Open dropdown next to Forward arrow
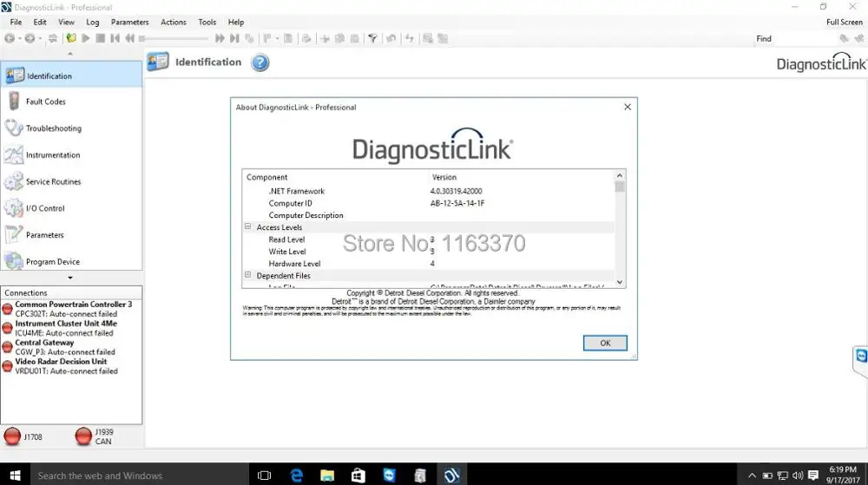The width and height of the screenshot is (868, 485). click(40, 39)
